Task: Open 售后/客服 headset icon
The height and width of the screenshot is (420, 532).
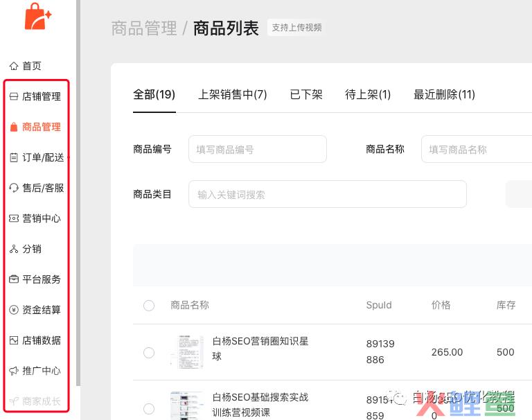Action: coord(14,188)
